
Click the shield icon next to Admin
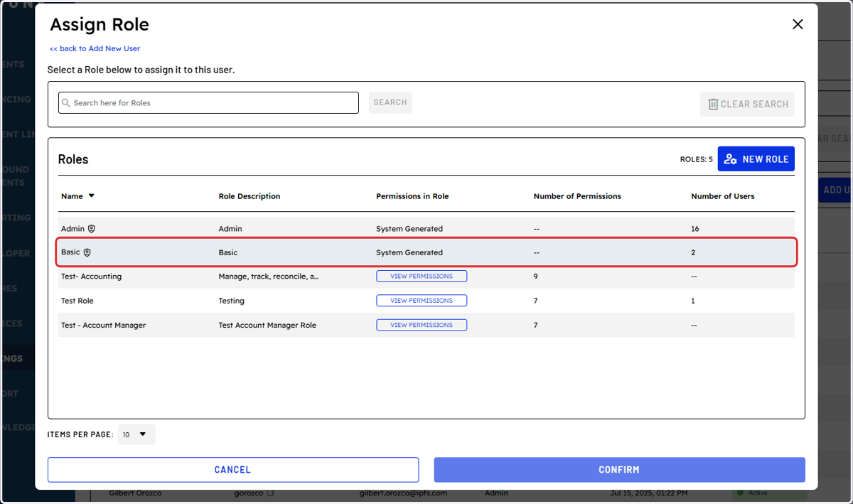coord(92,229)
